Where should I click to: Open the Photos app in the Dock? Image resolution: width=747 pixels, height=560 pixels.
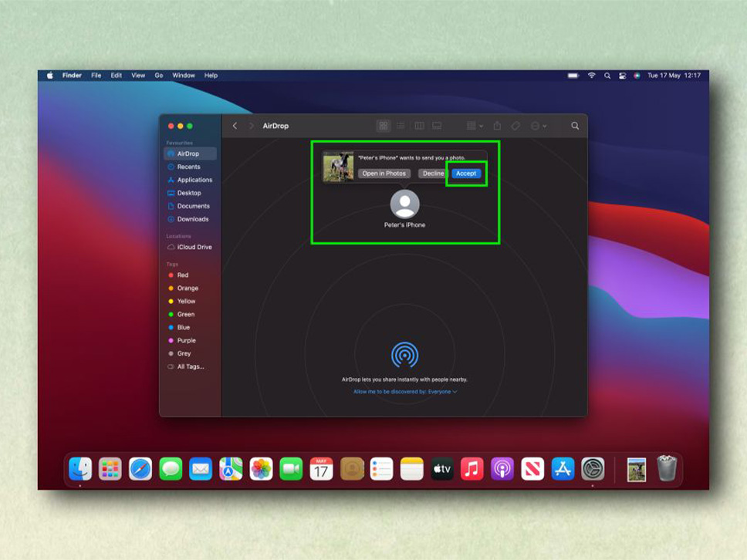261,469
